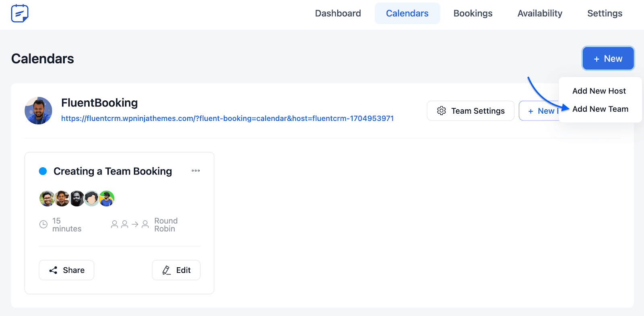644x316 pixels.
Task: Click the FluentBooking logo icon
Action: tap(20, 13)
